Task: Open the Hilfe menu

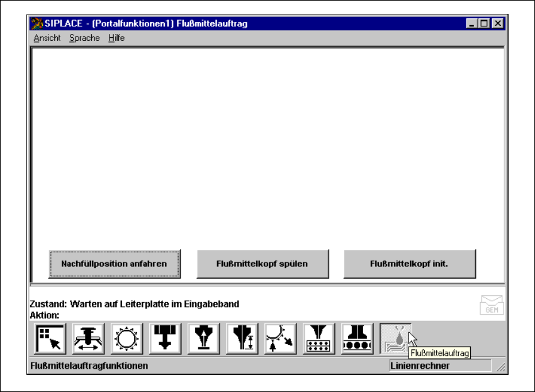Action: tap(116, 38)
